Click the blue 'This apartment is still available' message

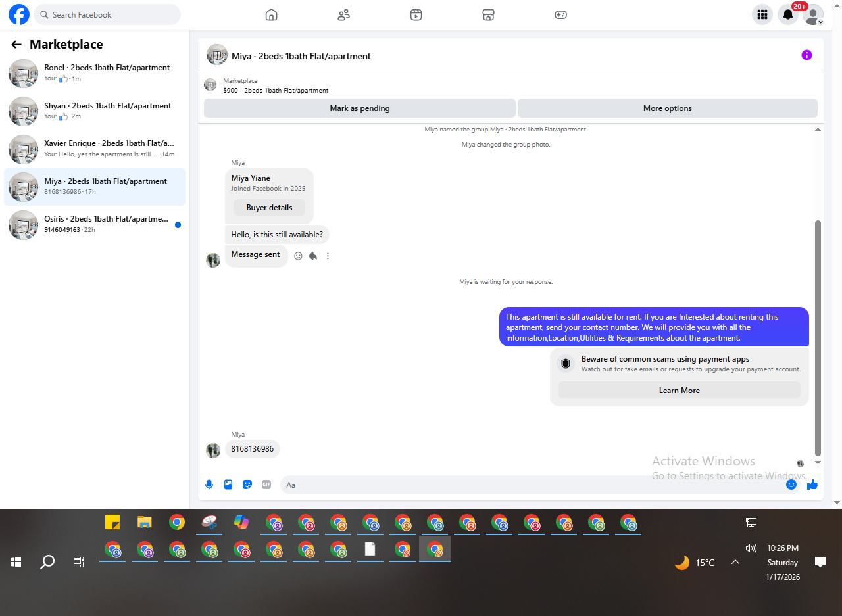(654, 327)
